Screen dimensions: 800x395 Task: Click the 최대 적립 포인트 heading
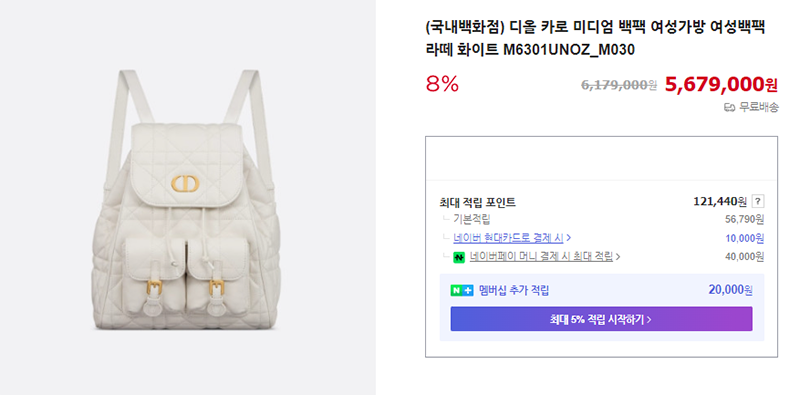coord(478,203)
